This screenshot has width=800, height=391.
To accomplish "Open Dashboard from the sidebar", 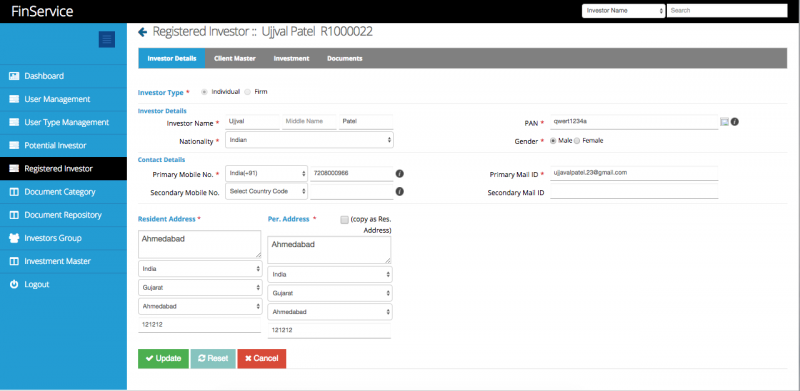I will click(63, 76).
